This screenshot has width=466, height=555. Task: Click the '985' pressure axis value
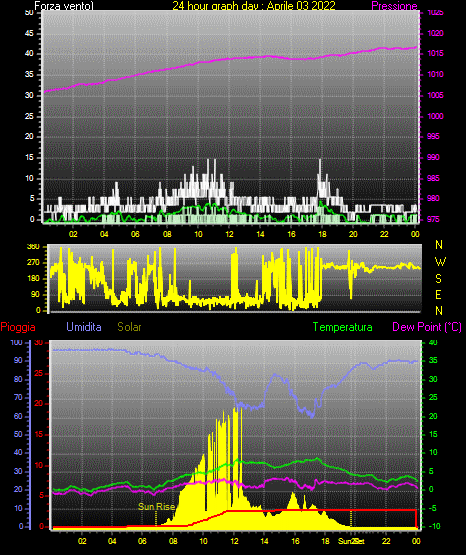pyautogui.click(x=433, y=178)
